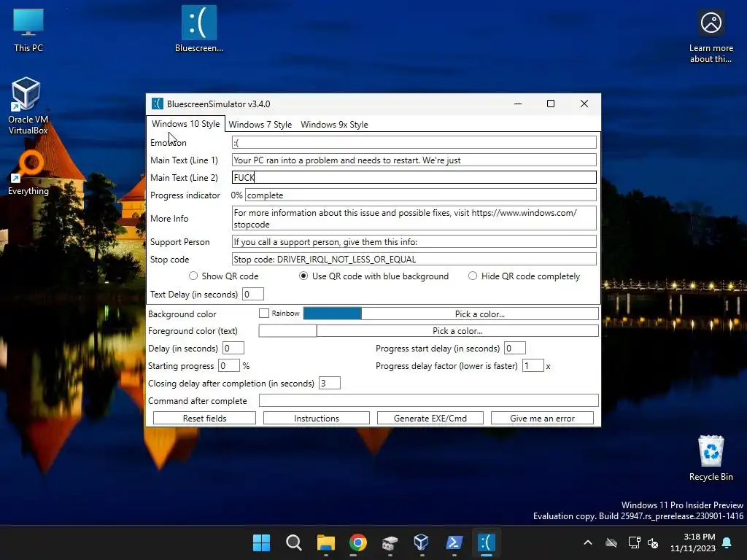Click the cloud sync tray icon
This screenshot has width=747, height=560.
tap(611, 542)
